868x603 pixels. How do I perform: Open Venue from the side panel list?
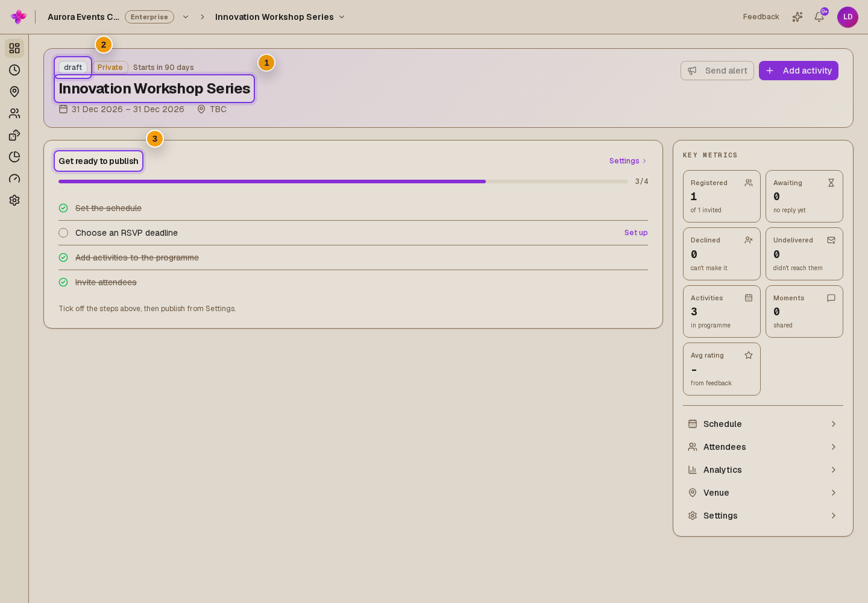click(x=763, y=493)
